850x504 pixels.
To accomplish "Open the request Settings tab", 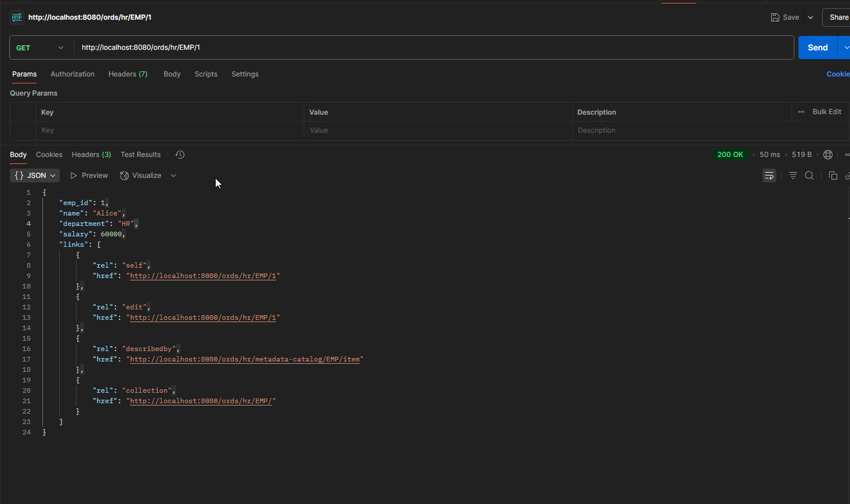I will click(245, 74).
